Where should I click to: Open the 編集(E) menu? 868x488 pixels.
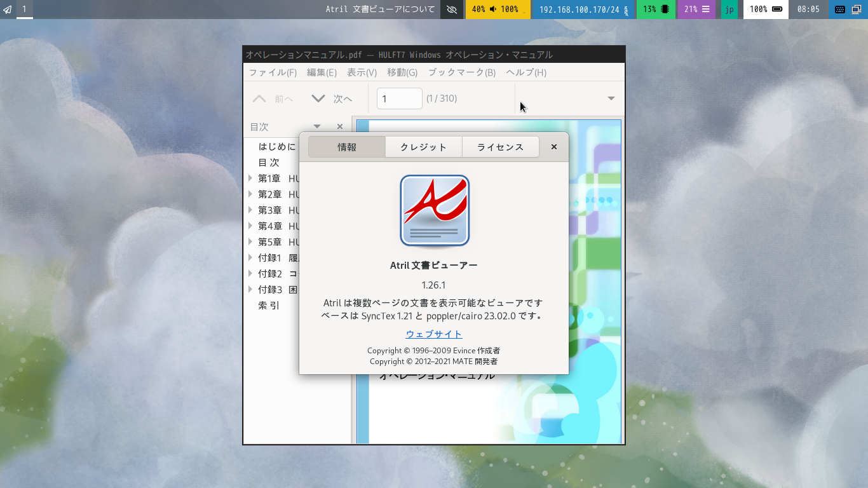click(x=322, y=72)
